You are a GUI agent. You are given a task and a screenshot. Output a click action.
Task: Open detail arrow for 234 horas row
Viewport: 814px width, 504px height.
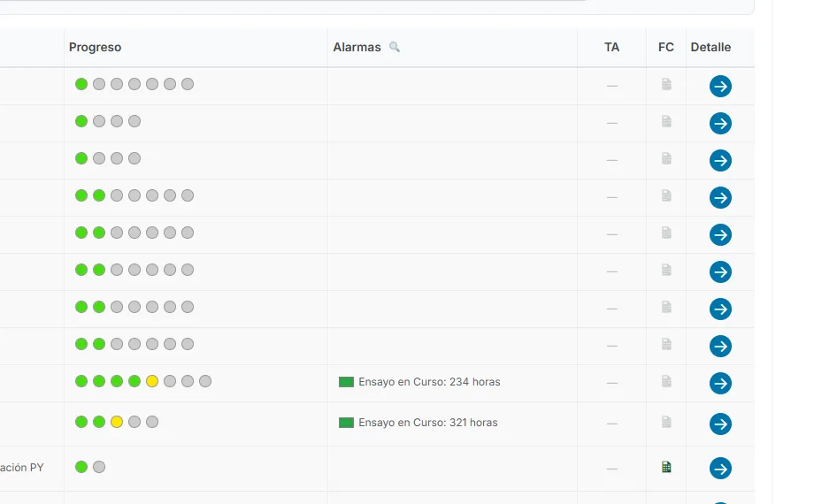click(x=720, y=383)
